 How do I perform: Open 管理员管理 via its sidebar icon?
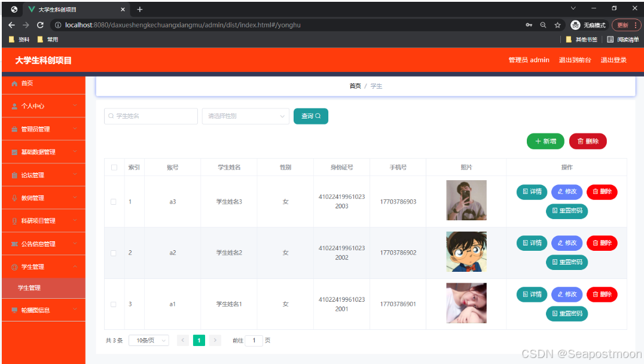(x=13, y=129)
